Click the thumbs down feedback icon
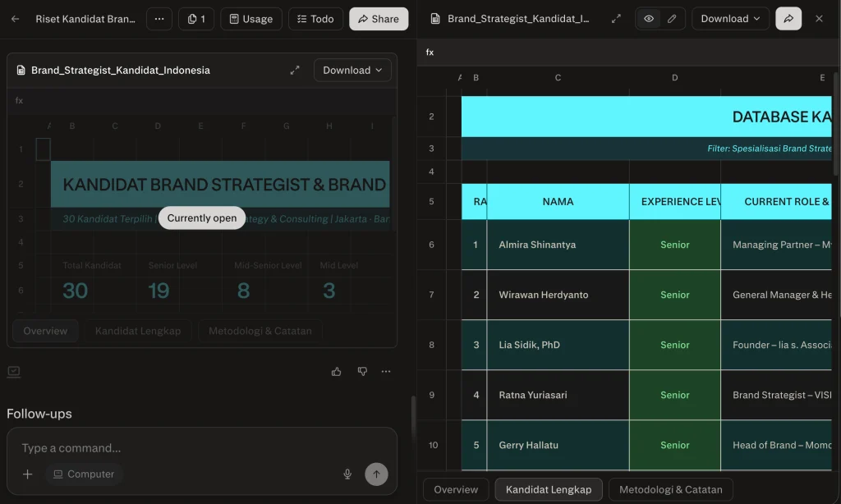Image resolution: width=841 pixels, height=504 pixels. 362,372
